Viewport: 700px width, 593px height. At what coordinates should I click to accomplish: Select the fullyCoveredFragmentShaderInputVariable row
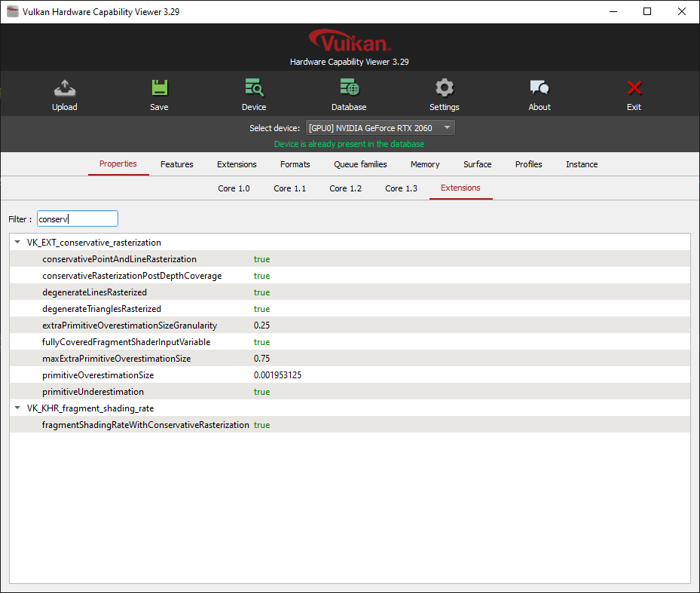pyautogui.click(x=350, y=341)
